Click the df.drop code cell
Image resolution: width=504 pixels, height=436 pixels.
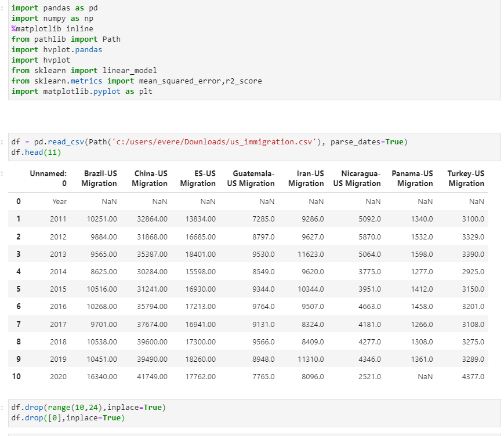click(x=254, y=413)
